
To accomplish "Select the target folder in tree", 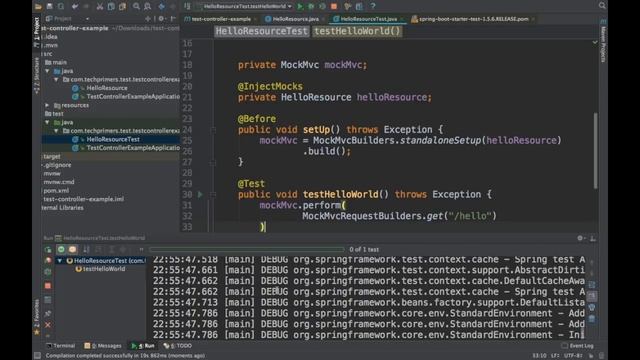I will (52, 156).
